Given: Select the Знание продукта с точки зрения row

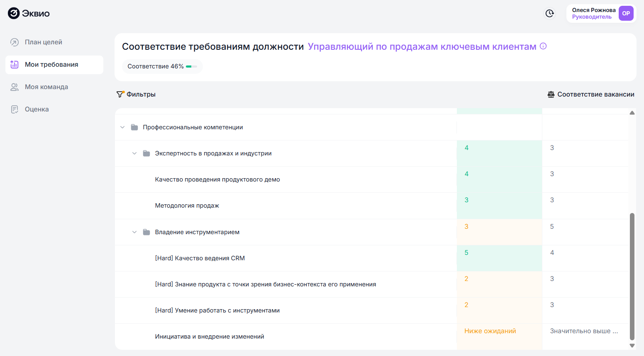Looking at the screenshot, I should 371,284.
